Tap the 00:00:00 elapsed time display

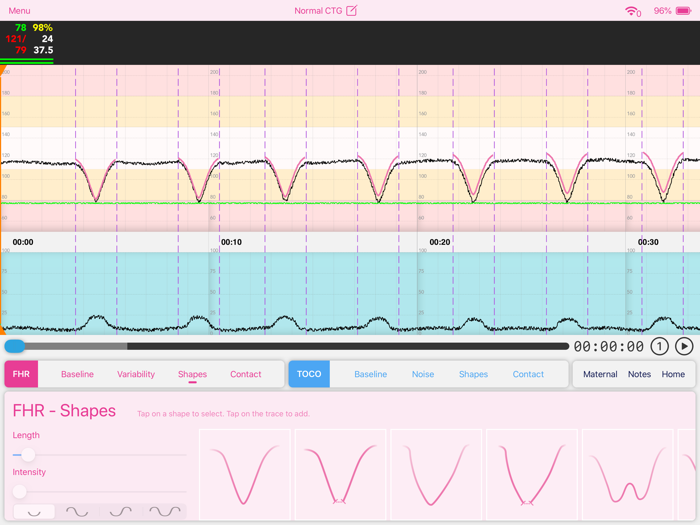608,346
